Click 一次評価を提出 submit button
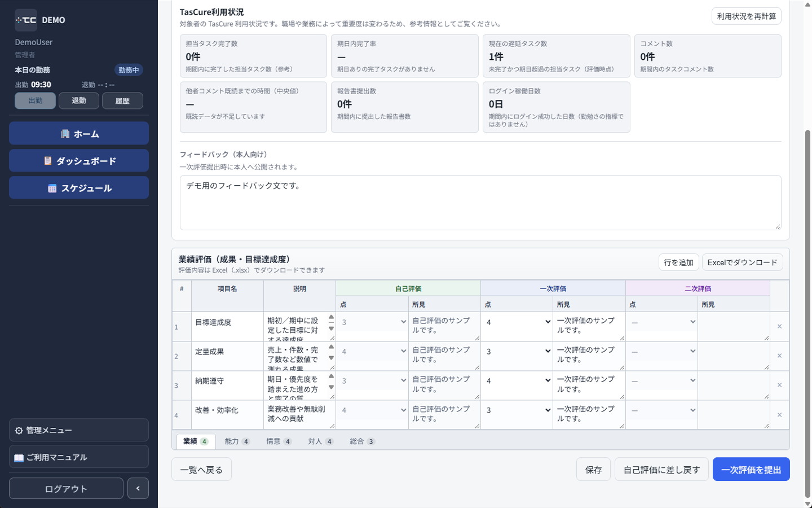The height and width of the screenshot is (508, 812). 751,469
